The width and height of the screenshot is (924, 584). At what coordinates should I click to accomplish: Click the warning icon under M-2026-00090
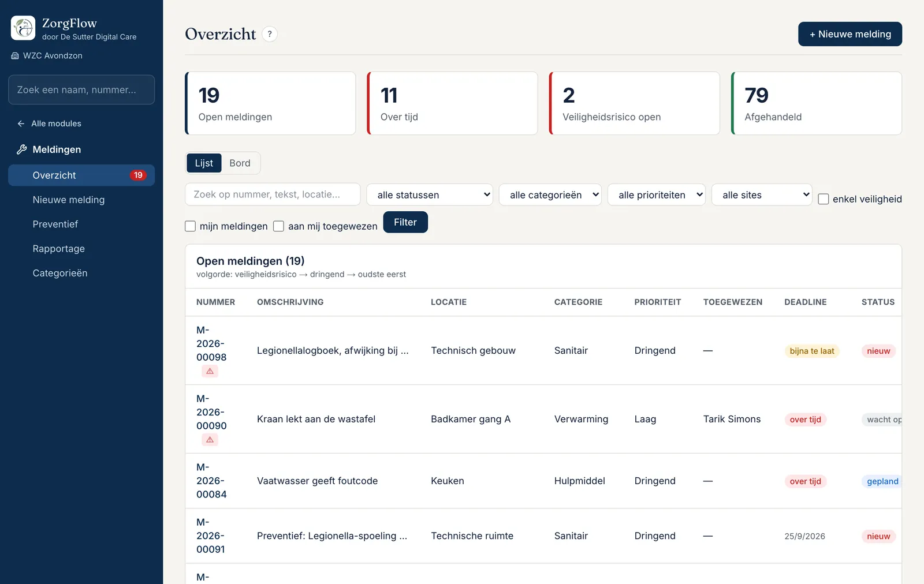click(210, 440)
